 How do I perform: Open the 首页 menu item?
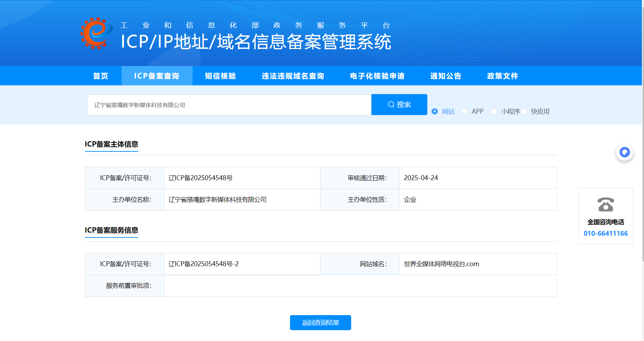pos(100,76)
